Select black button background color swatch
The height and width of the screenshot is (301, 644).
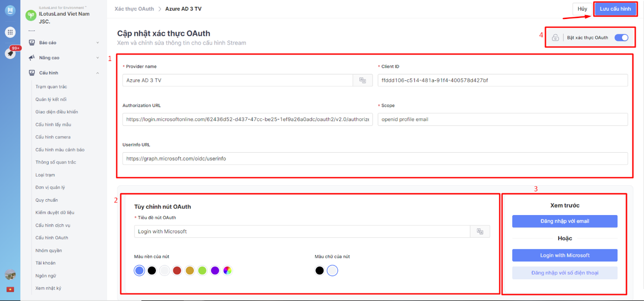152,270
